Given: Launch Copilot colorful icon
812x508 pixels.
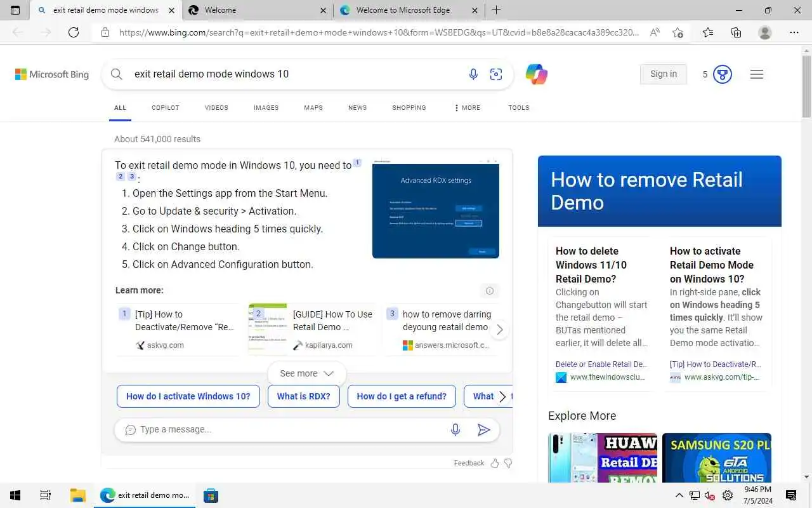Looking at the screenshot, I should [x=537, y=74].
